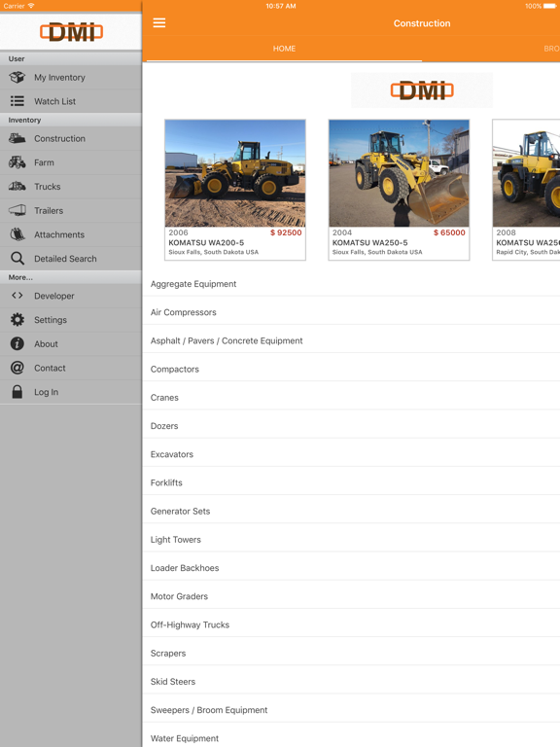Click the Log In padlock icon
The height and width of the screenshot is (747, 560).
pyautogui.click(x=17, y=392)
